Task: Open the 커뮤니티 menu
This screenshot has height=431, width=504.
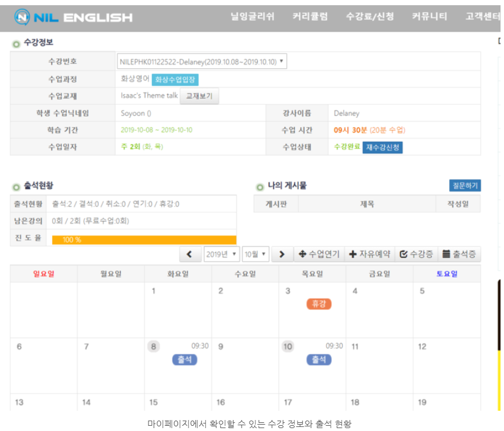Action: click(x=430, y=16)
